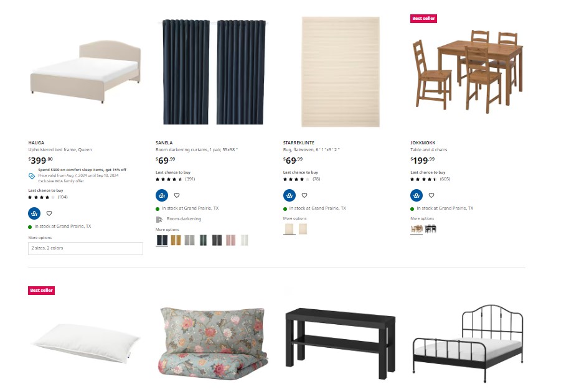Choose the pink SANELA curtain swatch
This screenshot has height=392, width=579.
[x=230, y=240]
